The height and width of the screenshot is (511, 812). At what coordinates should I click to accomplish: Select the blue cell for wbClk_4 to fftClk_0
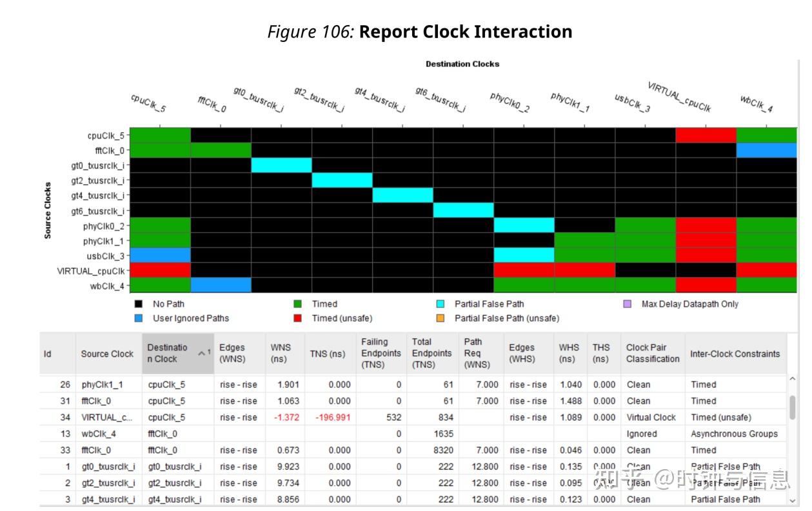[x=221, y=285]
